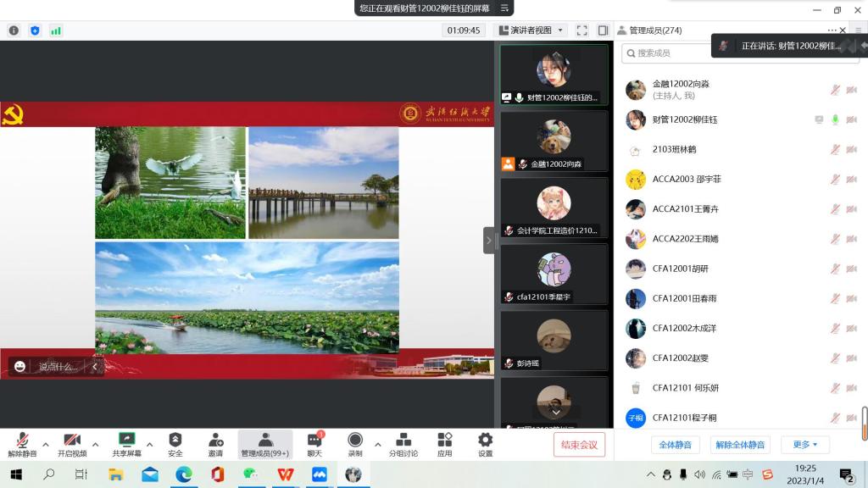868x488 pixels.
Task: Open the 应用 (Apps) icon
Action: tap(444, 440)
